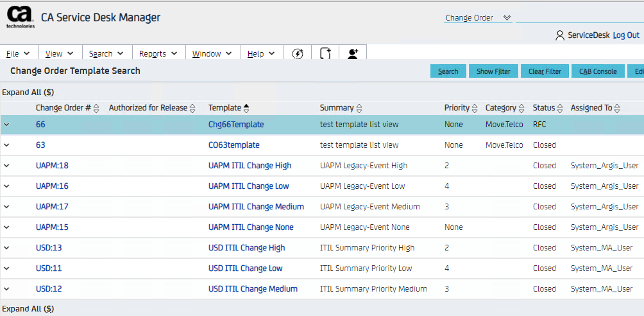The height and width of the screenshot is (316, 644).
Task: Open the CO63template template link
Action: (x=234, y=145)
